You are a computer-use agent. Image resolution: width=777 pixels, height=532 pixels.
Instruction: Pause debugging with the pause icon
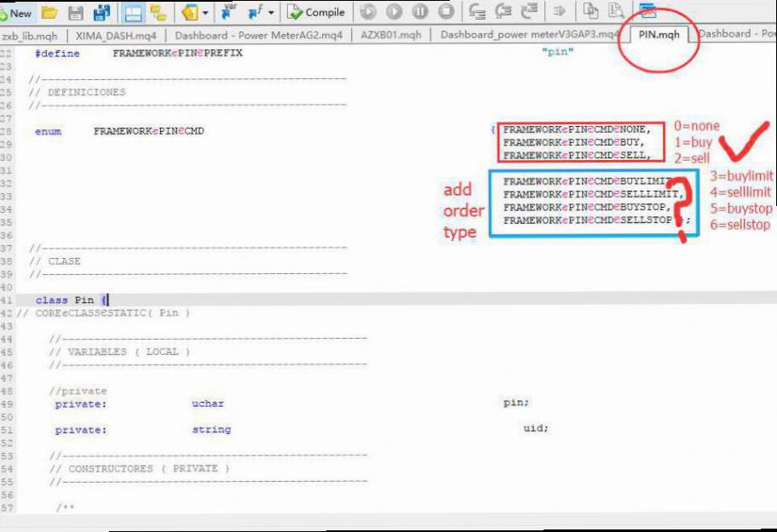(420, 13)
